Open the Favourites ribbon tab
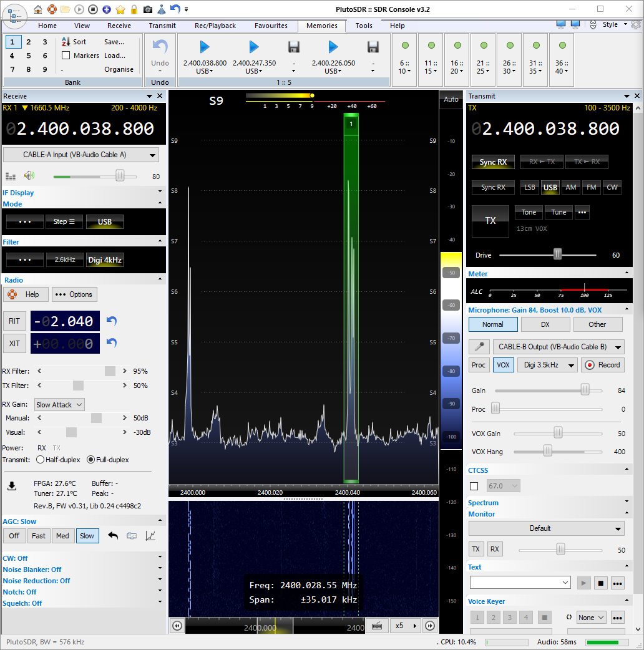The width and height of the screenshot is (644, 650). click(x=271, y=26)
